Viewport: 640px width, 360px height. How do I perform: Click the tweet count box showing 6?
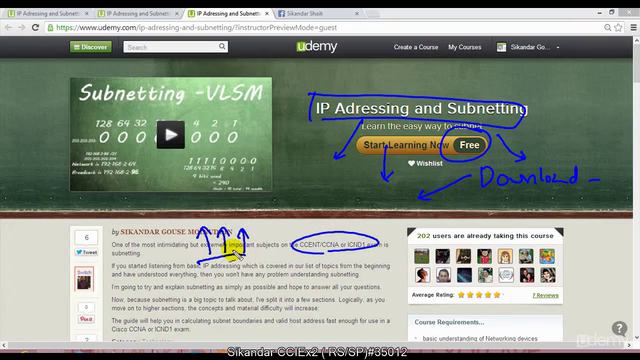tap(87, 238)
